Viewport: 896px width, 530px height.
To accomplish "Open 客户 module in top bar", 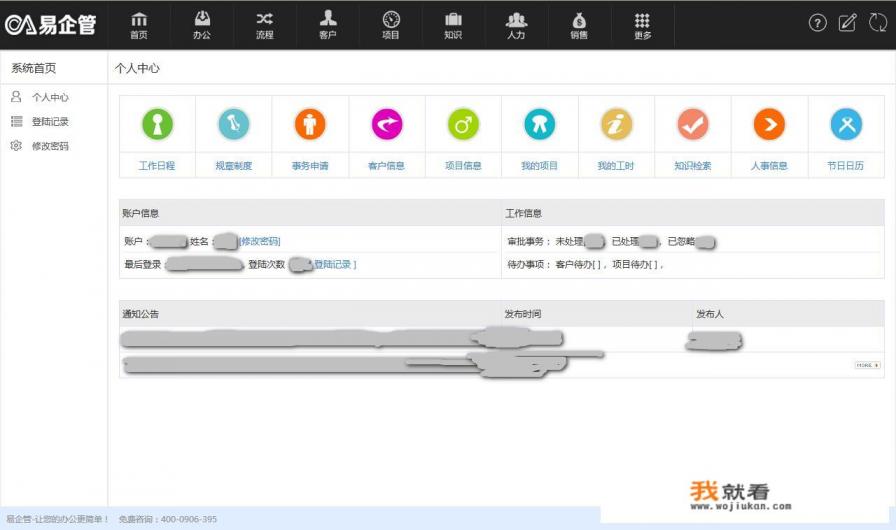I will [x=327, y=26].
